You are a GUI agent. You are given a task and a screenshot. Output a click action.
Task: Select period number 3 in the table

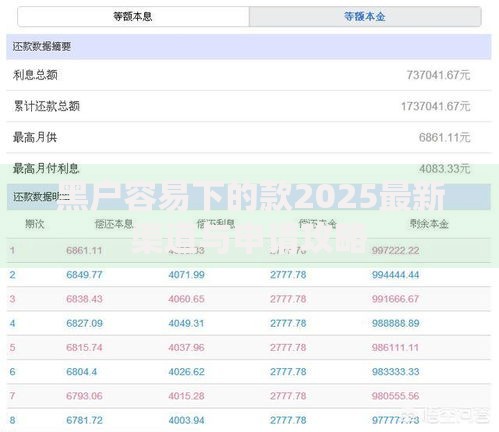12,299
